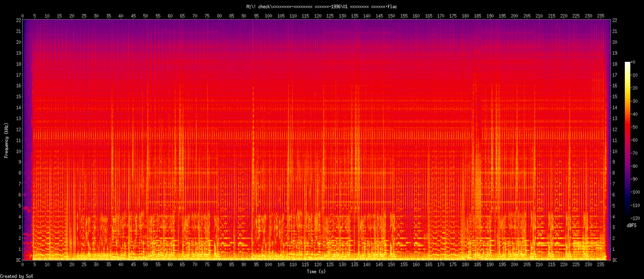Click "235" on the top time axis
This screenshot has height=279, width=644.
pos(601,16)
